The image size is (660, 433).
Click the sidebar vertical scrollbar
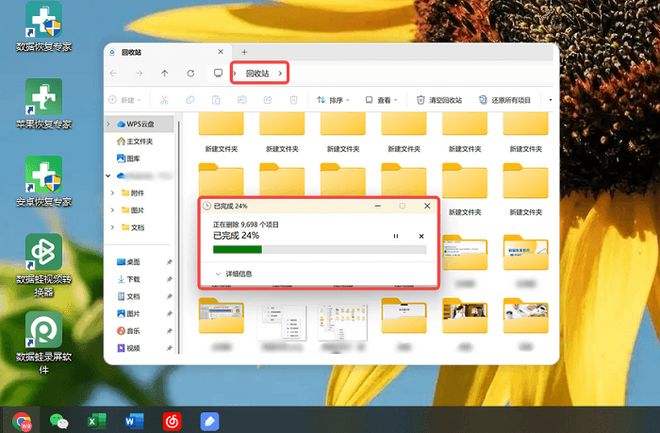(x=179, y=236)
